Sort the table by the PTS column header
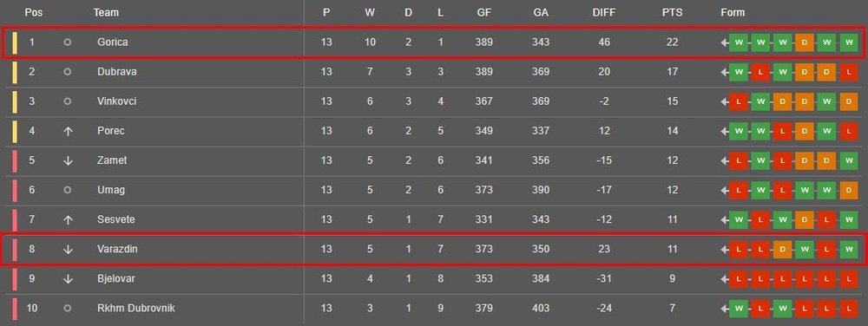Screen dimensions: 868x326 [672, 12]
